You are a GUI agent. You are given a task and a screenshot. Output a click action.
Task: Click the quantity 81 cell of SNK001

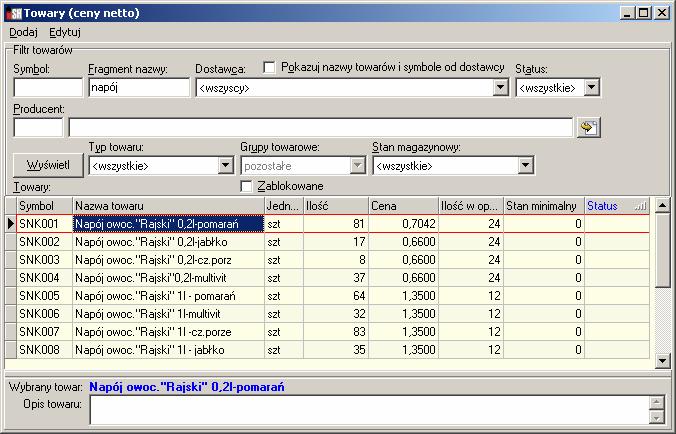(336, 224)
